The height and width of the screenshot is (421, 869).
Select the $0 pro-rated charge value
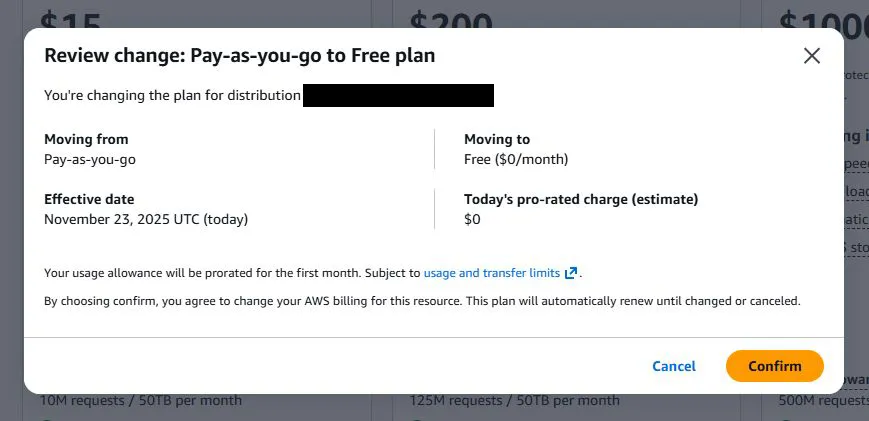click(472, 219)
